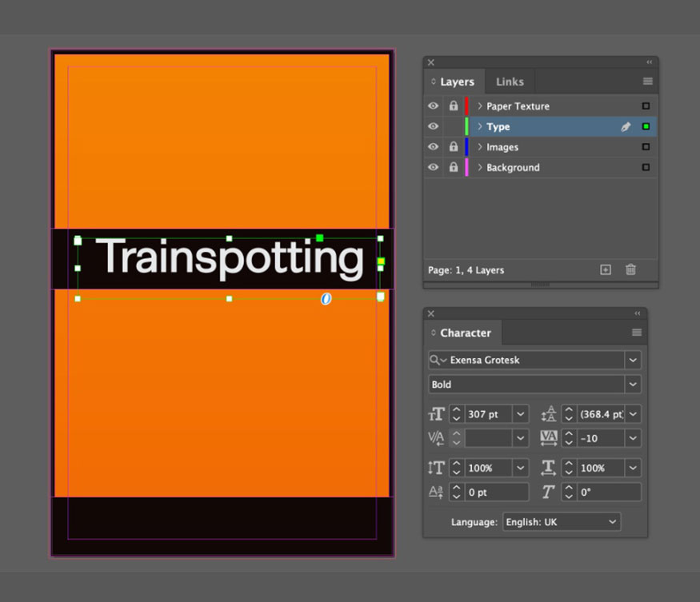The width and height of the screenshot is (700, 602).
Task: Click the leading stepper arrows
Action: click(569, 414)
